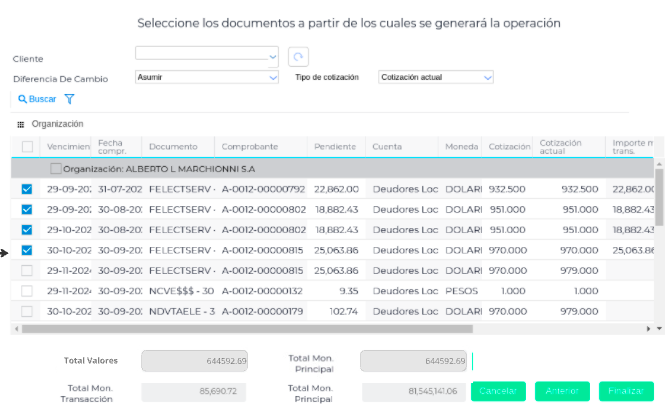Sort by the Pendiente column header
The width and height of the screenshot is (665, 410).
(335, 147)
